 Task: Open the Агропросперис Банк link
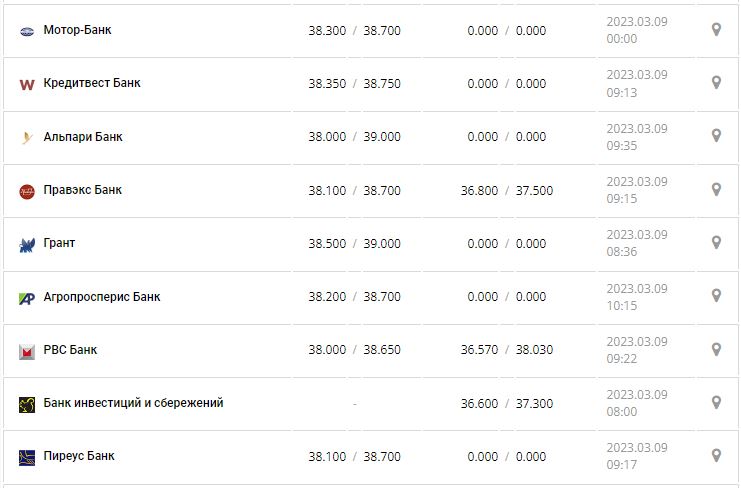click(102, 297)
